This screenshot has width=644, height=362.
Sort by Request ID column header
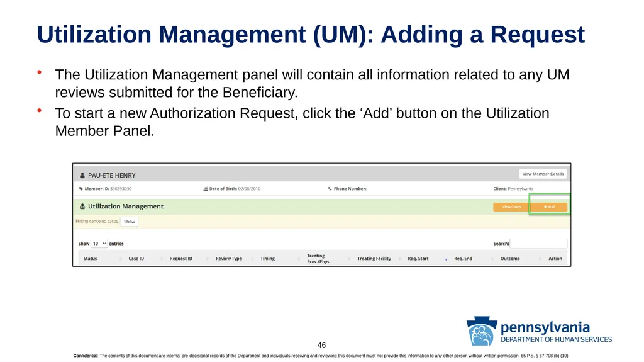(x=181, y=259)
